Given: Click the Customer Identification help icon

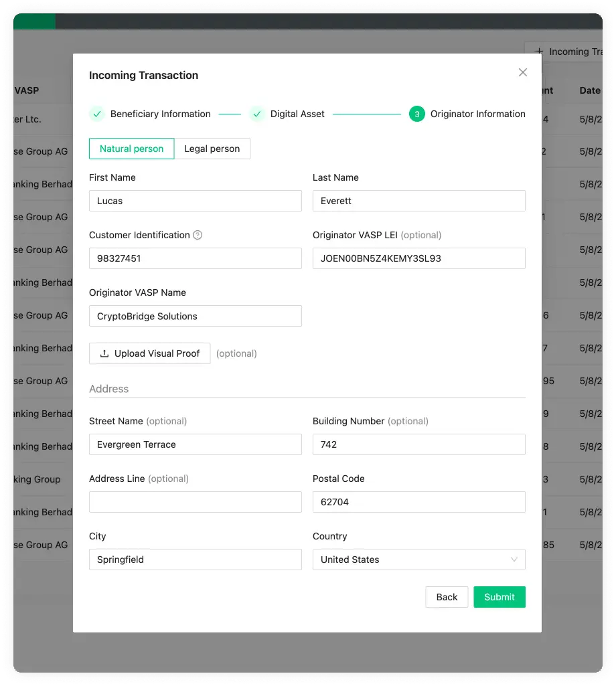Looking at the screenshot, I should point(197,234).
